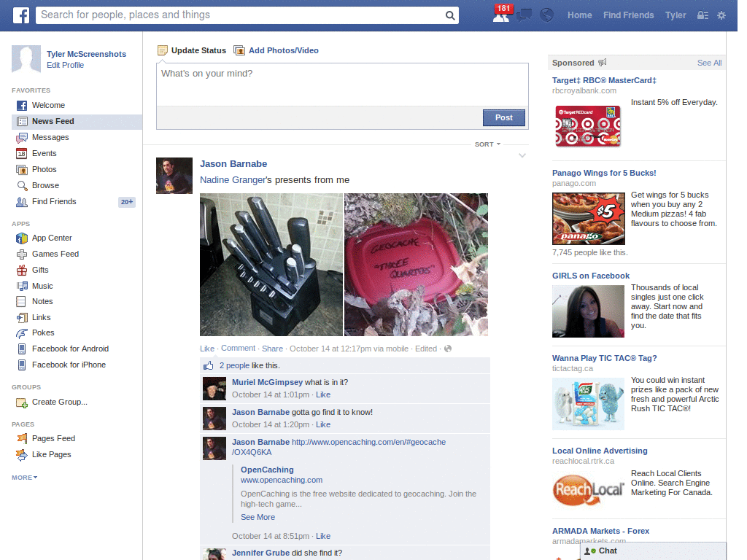Click the Music icon
Image resolution: width=747 pixels, height=560 pixels.
(x=22, y=286)
